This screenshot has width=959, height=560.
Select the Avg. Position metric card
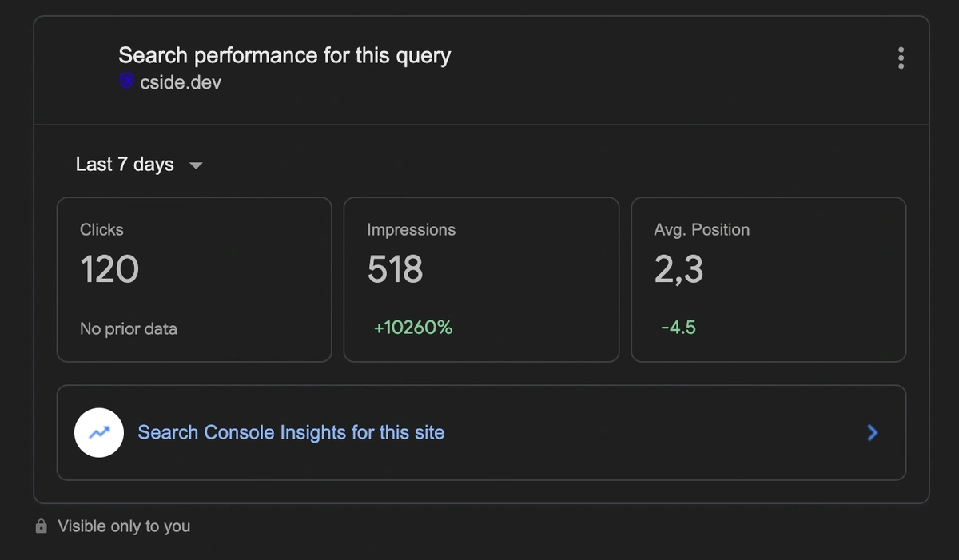768,279
